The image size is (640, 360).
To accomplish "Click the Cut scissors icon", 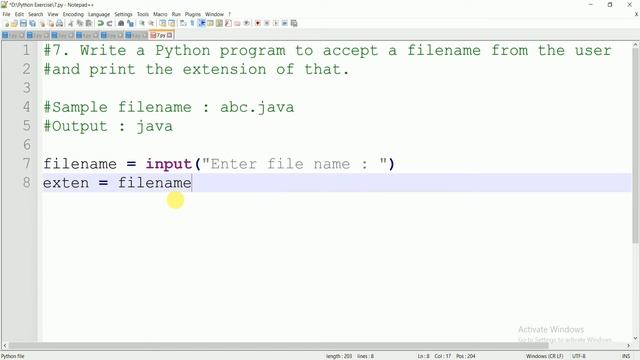I will tap(71, 23).
